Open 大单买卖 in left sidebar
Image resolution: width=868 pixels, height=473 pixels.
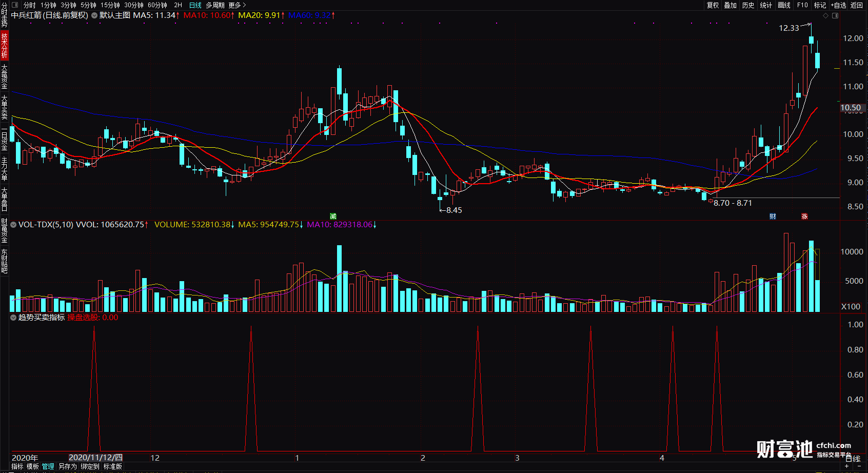click(4, 107)
